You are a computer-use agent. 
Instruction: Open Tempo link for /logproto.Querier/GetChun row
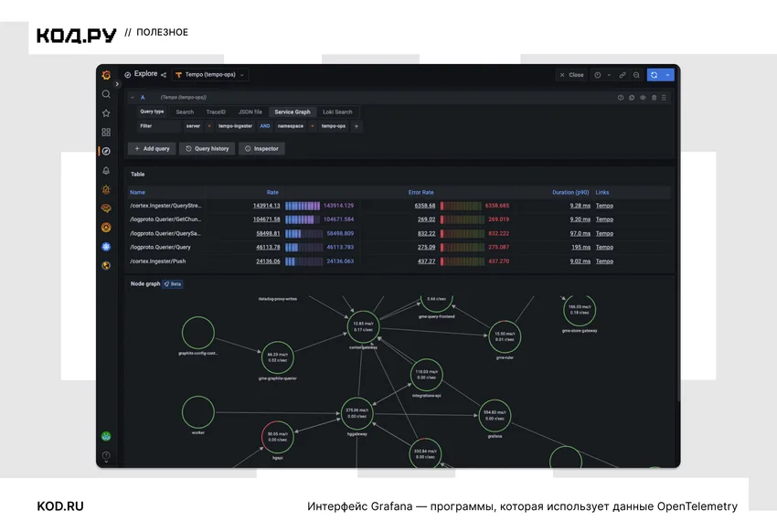[604, 219]
